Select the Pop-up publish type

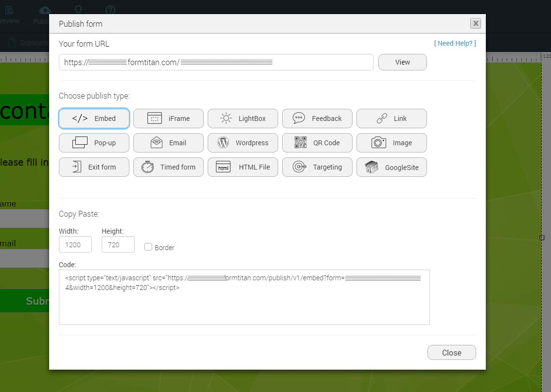pyautogui.click(x=94, y=143)
